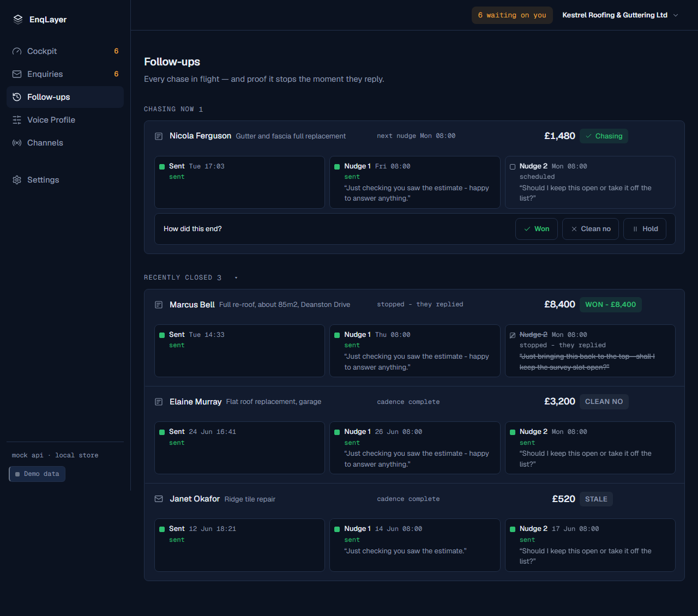
Task: Open Elaine Murray's follow-up name
Action: pyautogui.click(x=195, y=402)
